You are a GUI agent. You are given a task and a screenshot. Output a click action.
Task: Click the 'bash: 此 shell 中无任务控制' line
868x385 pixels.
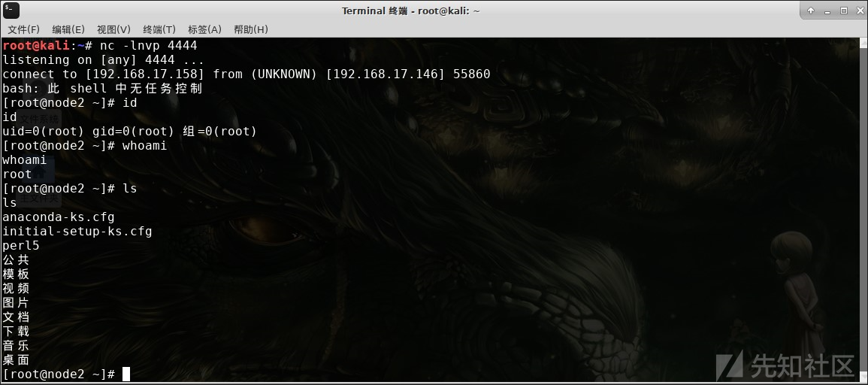[x=102, y=89]
